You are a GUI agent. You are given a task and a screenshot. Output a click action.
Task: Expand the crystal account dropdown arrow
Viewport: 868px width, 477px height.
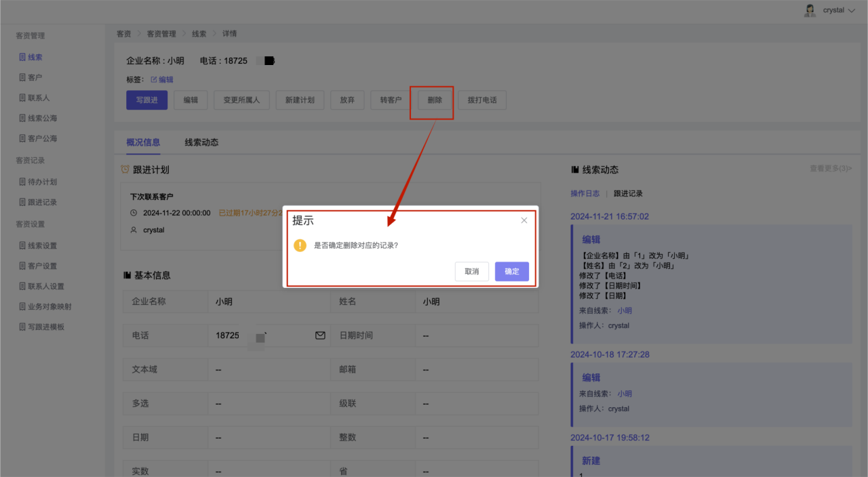[x=852, y=11]
